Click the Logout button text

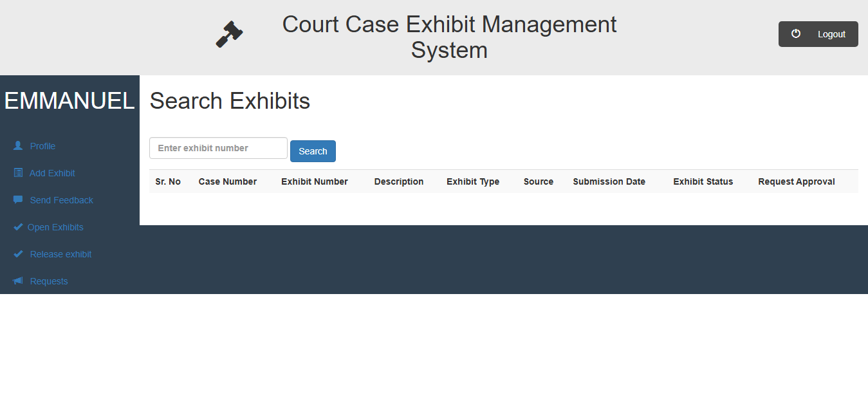click(831, 34)
